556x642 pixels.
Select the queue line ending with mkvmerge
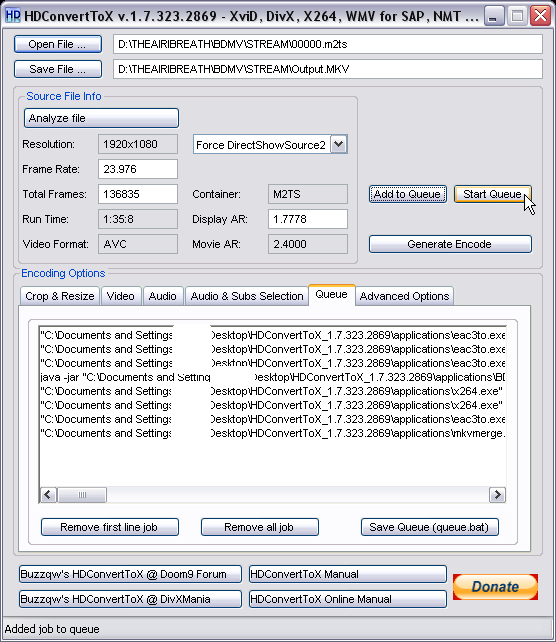click(x=273, y=433)
